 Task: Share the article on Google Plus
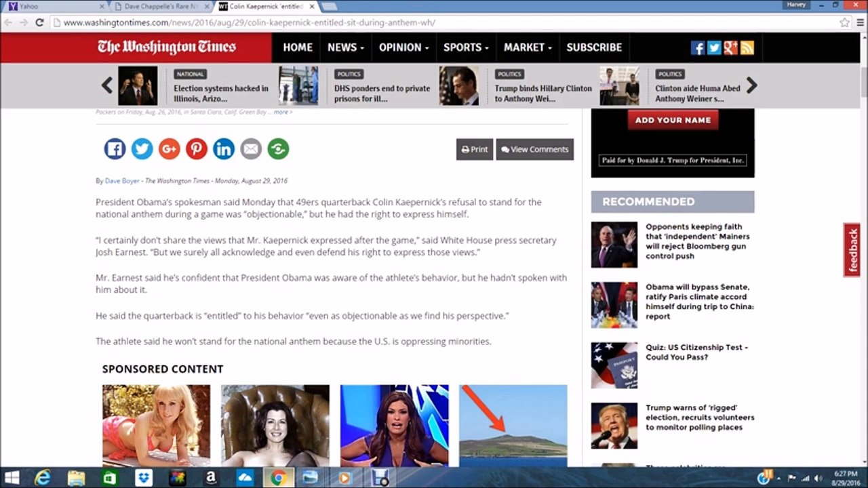pyautogui.click(x=169, y=149)
